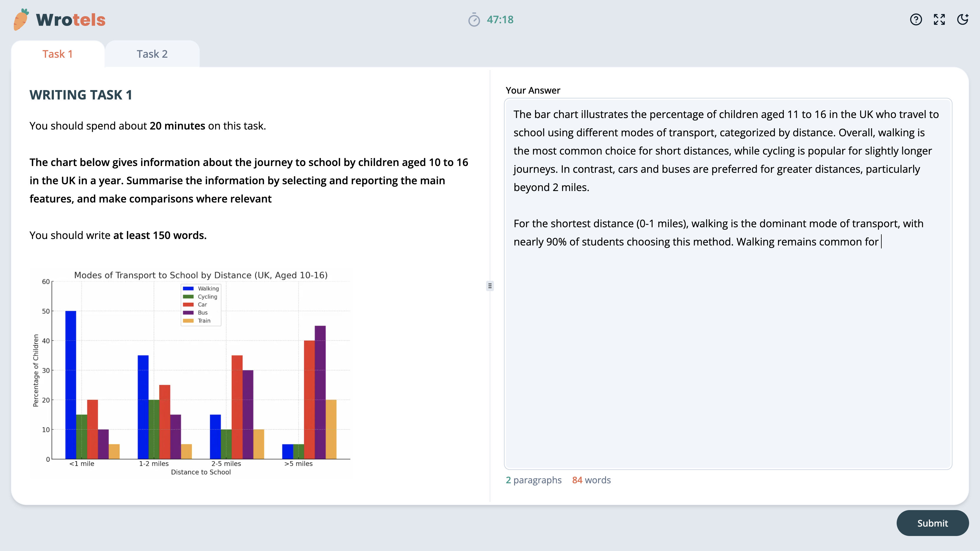Click the transport chart image
Screen dimensions: 980x551
191,373
